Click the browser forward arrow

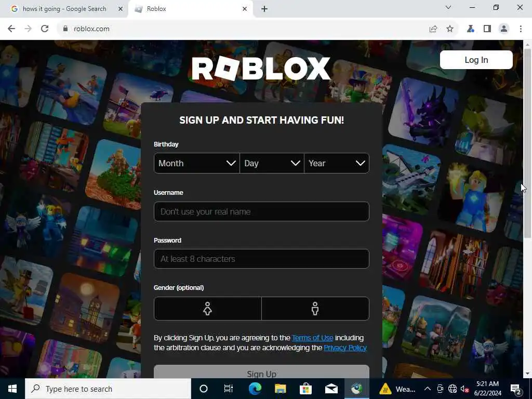pyautogui.click(x=28, y=29)
